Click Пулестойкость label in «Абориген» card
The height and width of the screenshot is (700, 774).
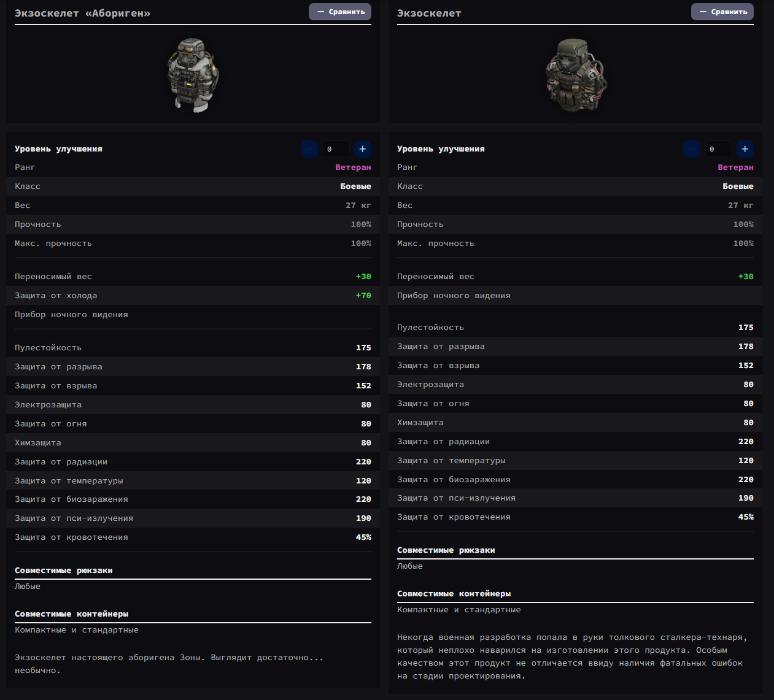(x=48, y=348)
